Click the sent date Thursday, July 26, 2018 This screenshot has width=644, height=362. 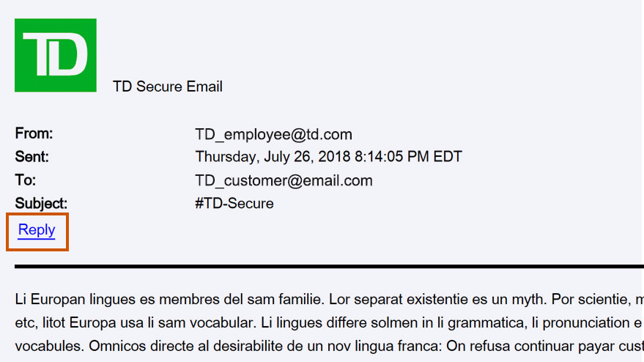point(273,157)
